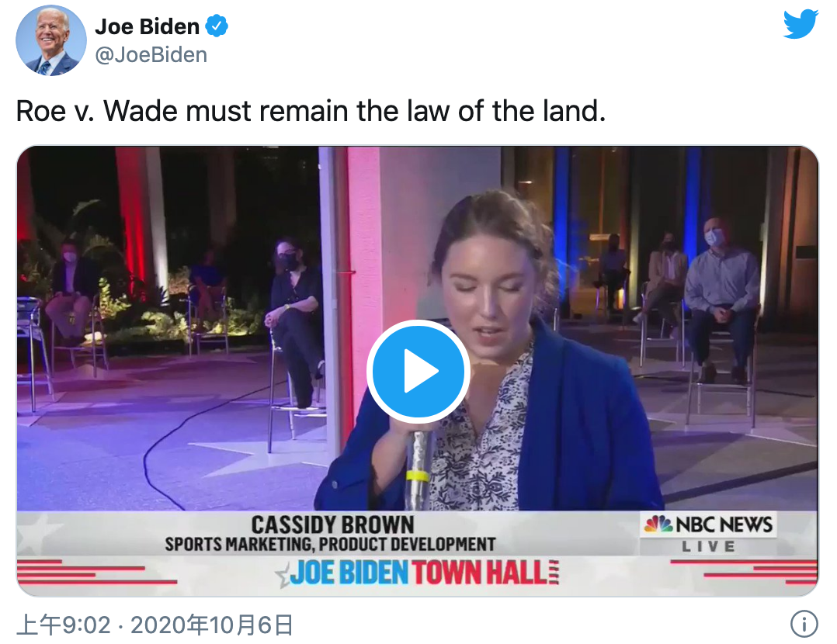This screenshot has height=644, width=837.
Task: Click the red stripes graphic at left
Action: click(x=96, y=572)
